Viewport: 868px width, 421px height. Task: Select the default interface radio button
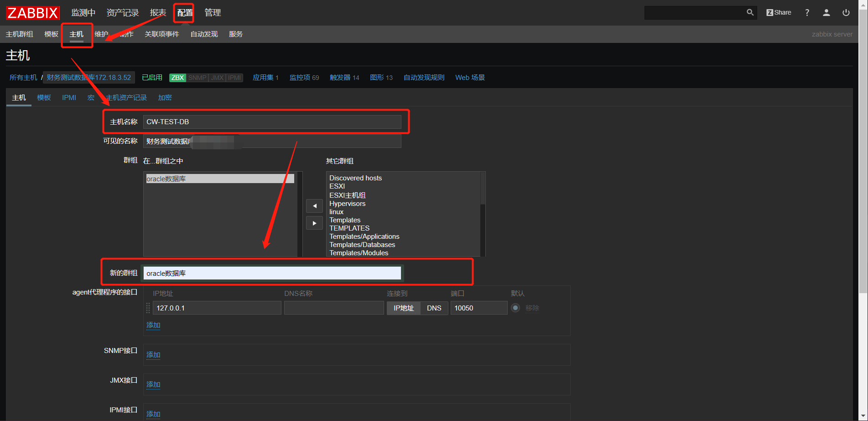point(515,308)
